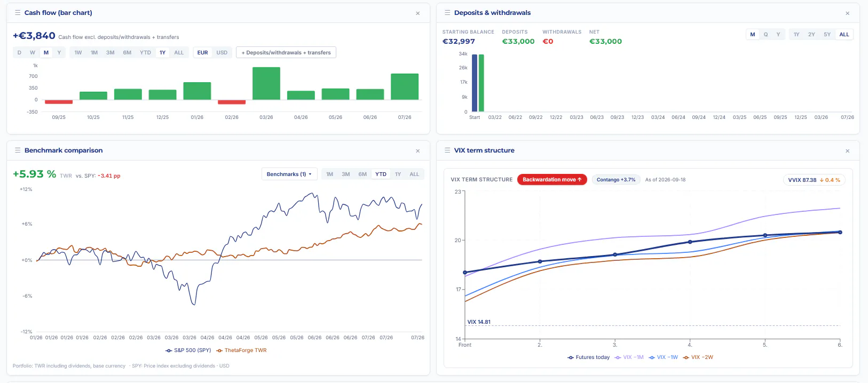Choose the 1M range in Benchmark comparison
The image size is (868, 383).
pyautogui.click(x=329, y=174)
